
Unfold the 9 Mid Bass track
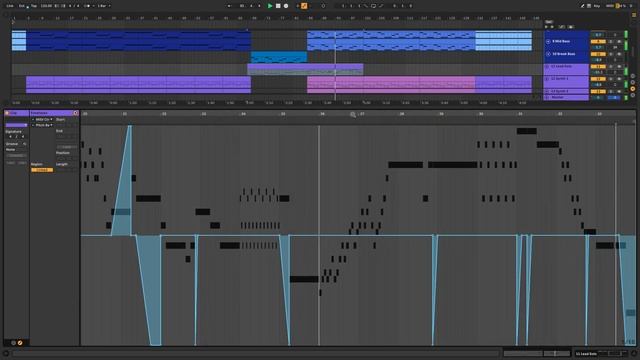pos(548,42)
